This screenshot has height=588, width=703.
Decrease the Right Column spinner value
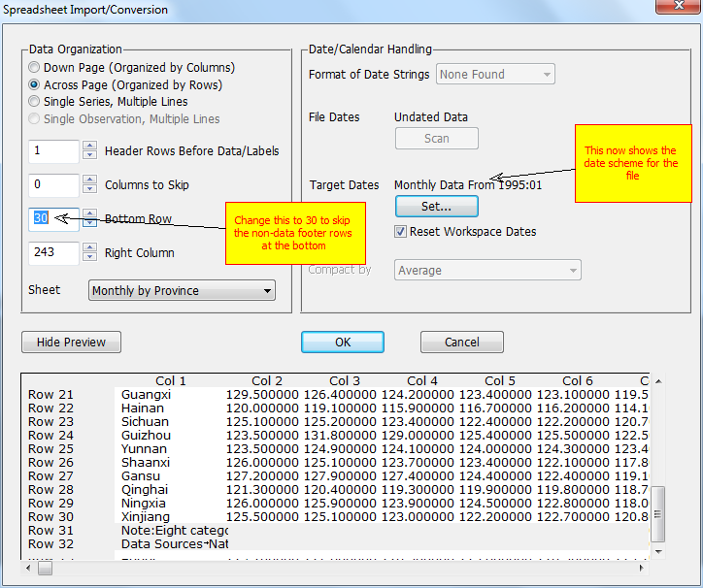point(89,258)
